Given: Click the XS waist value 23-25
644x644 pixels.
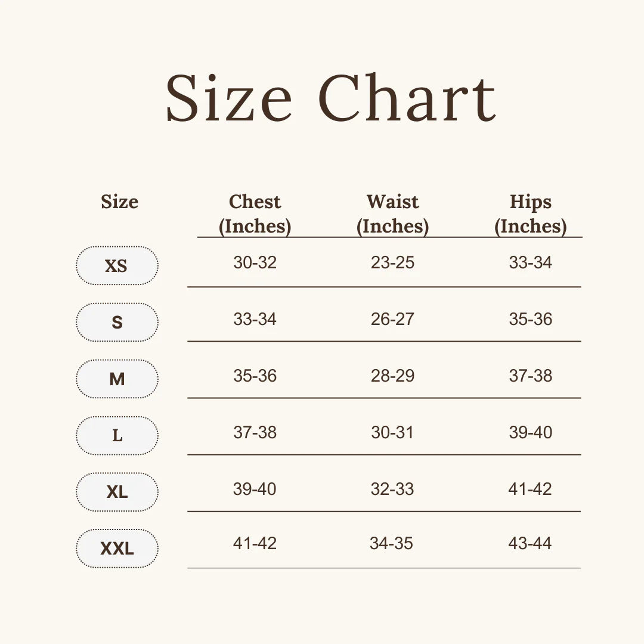Looking at the screenshot, I should 392,262.
